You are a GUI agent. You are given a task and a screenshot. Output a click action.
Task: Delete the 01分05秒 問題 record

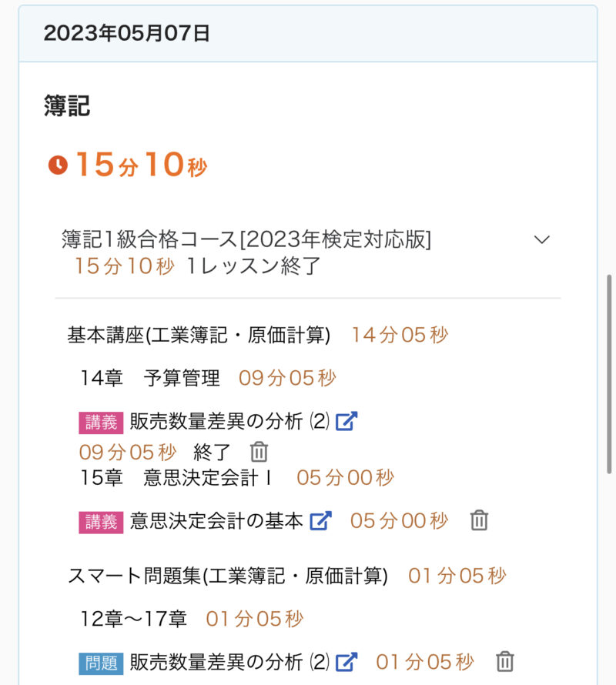504,661
